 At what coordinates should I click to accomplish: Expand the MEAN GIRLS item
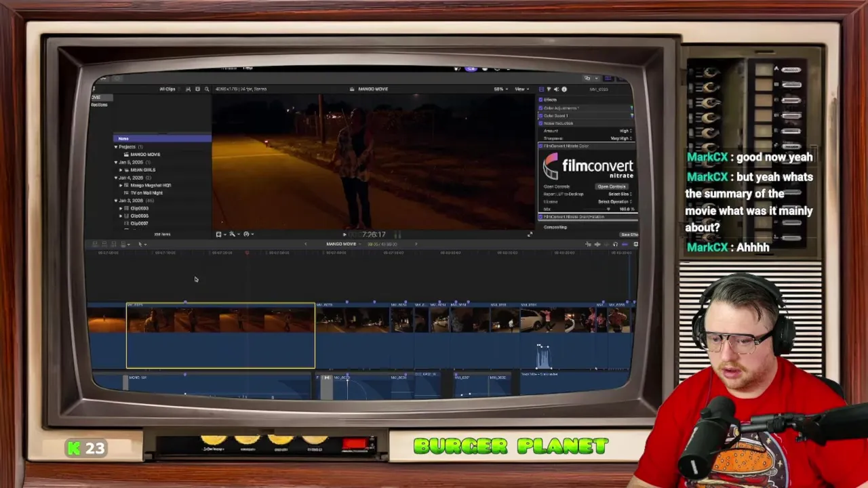tap(121, 169)
